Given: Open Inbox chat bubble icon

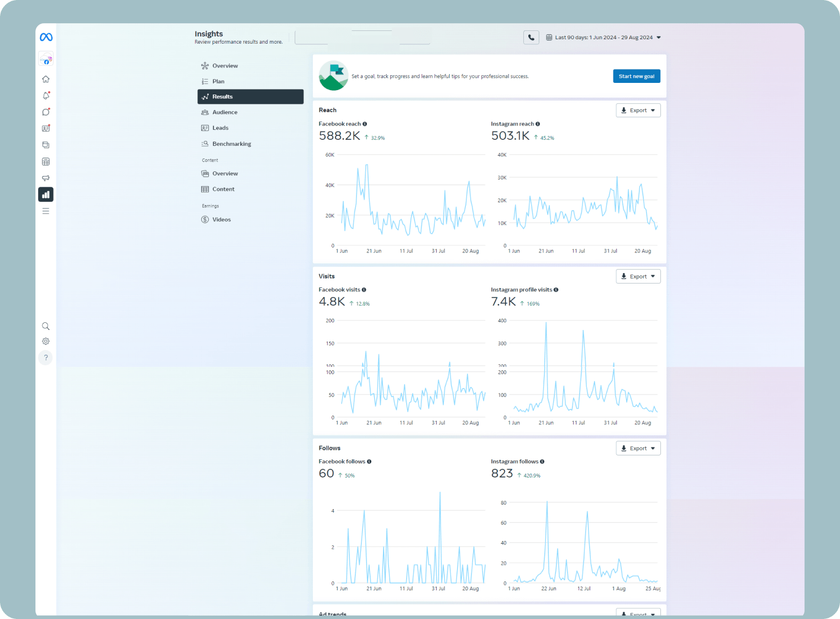Looking at the screenshot, I should 46,112.
